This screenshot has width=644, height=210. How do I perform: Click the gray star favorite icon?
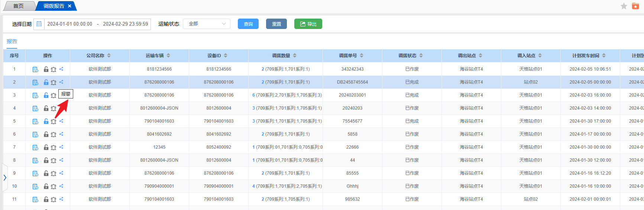pyautogui.click(x=624, y=6)
